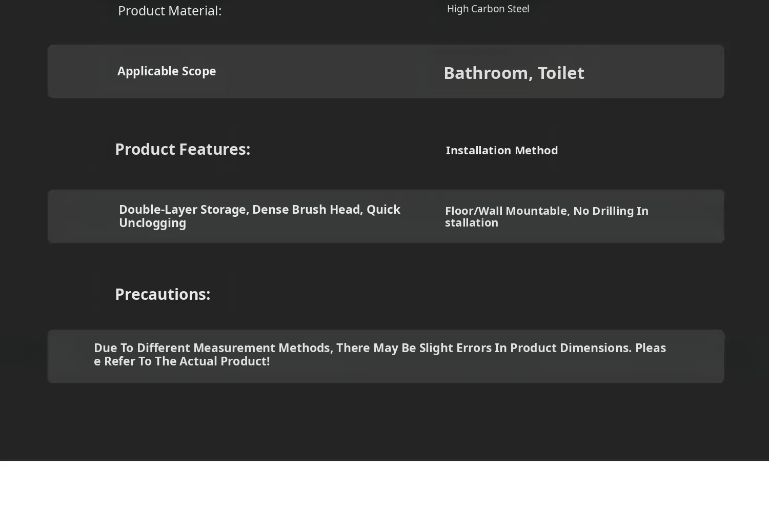
Task: Click Floor/Wall Mountable installation text
Action: [507, 211]
